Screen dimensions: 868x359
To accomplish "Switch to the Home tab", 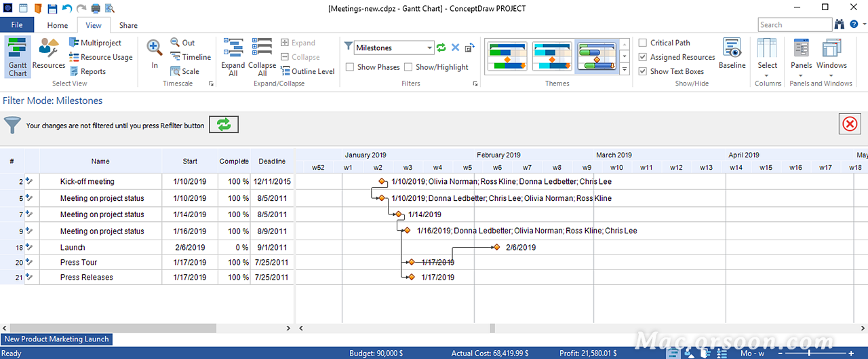I will click(x=57, y=25).
